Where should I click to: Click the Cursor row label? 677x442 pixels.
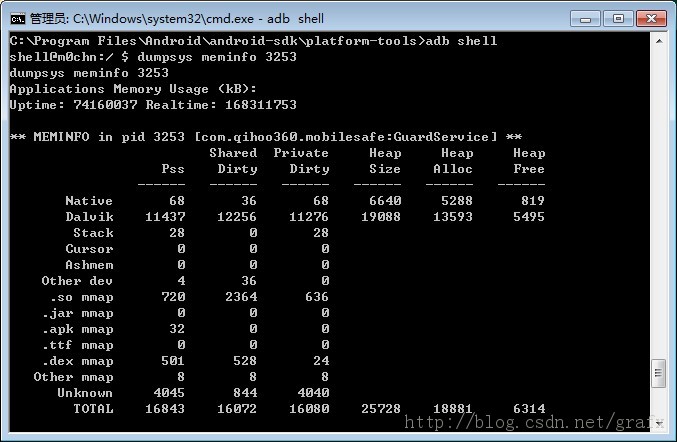coord(89,249)
